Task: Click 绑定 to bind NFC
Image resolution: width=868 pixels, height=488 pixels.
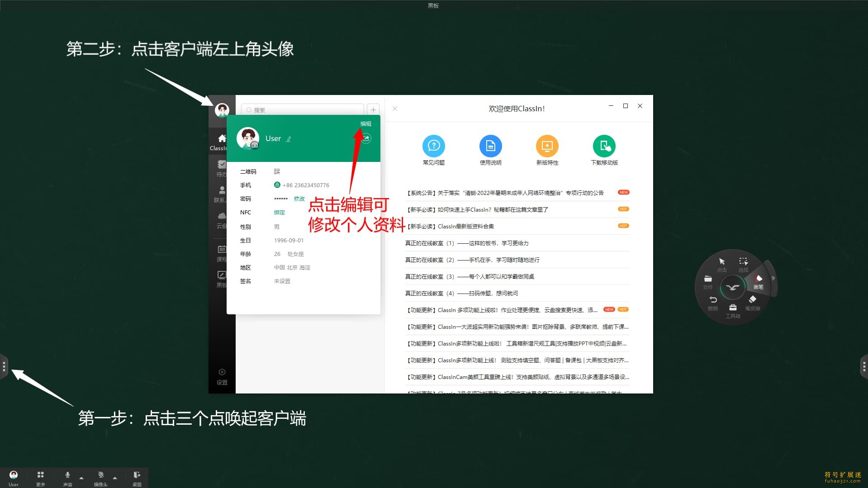Action: 280,212
